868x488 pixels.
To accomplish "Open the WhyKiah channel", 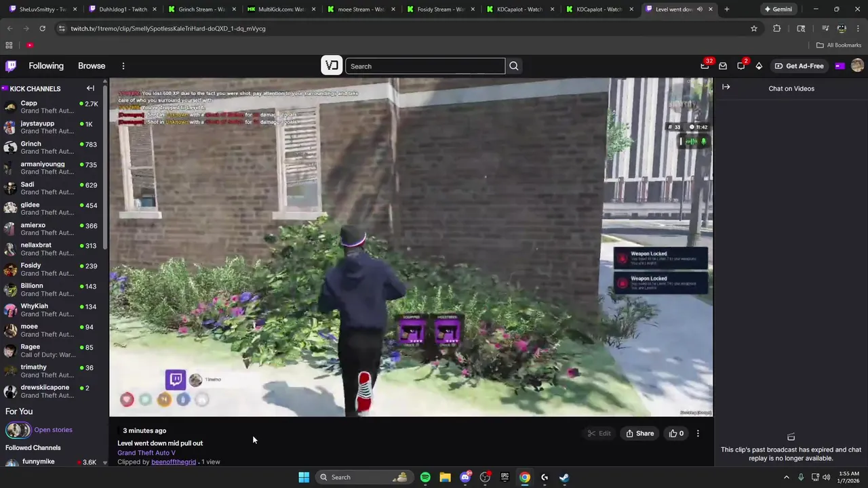I will [52, 310].
